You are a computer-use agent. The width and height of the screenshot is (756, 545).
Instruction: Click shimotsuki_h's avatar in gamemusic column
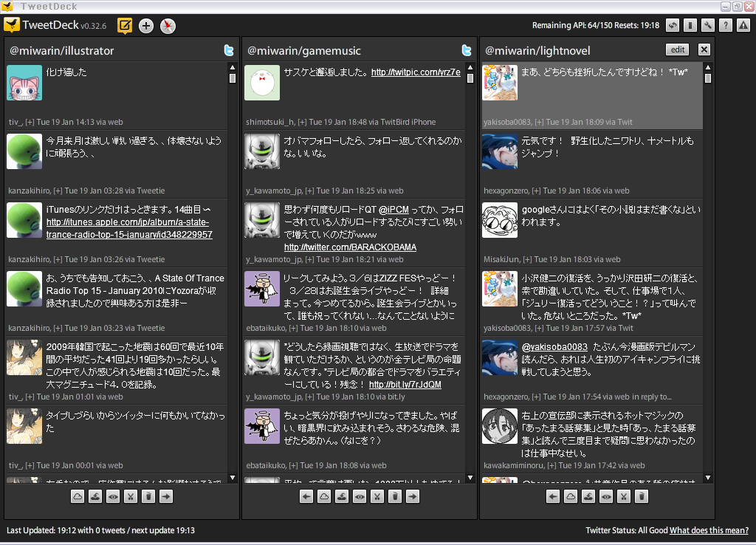coord(262,83)
